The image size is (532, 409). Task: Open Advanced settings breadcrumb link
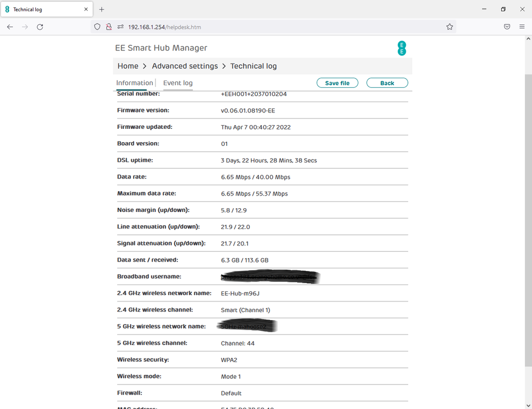point(185,66)
